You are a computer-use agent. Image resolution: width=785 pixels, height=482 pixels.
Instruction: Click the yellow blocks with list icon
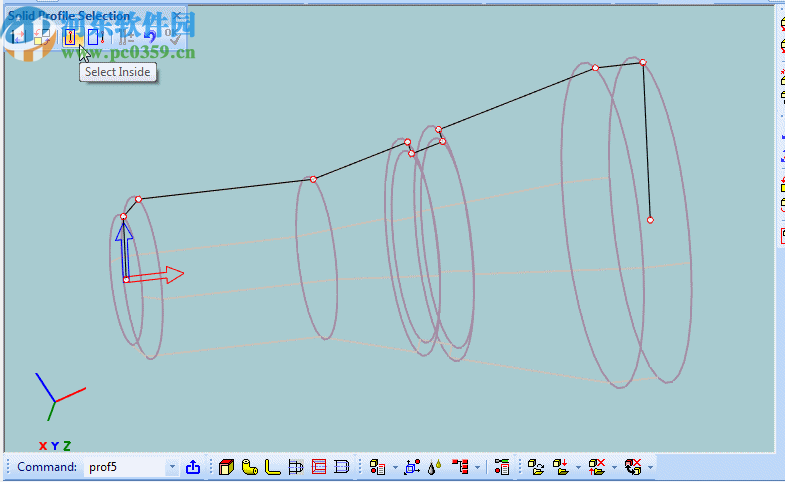[377, 467]
